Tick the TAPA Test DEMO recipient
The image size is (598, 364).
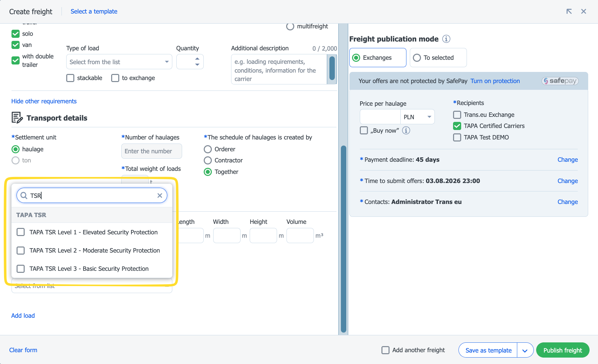pyautogui.click(x=457, y=137)
